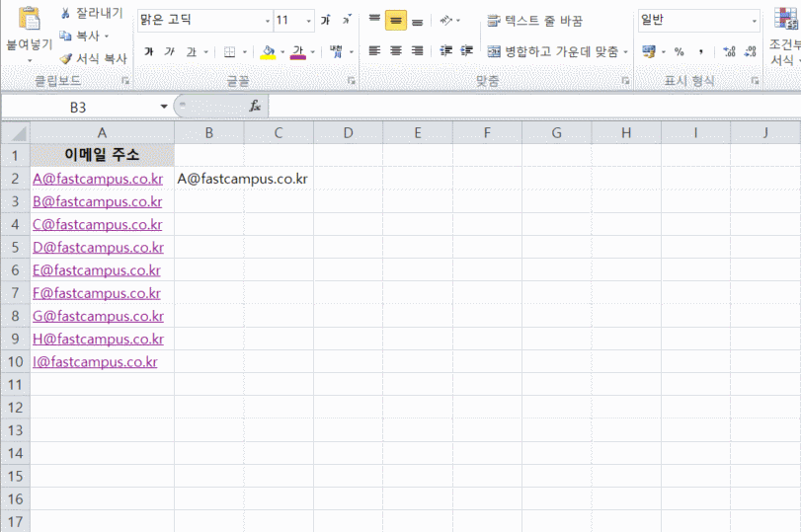
Task: Open the B@fastcampus.co.kr hyperlink
Action: 97,201
